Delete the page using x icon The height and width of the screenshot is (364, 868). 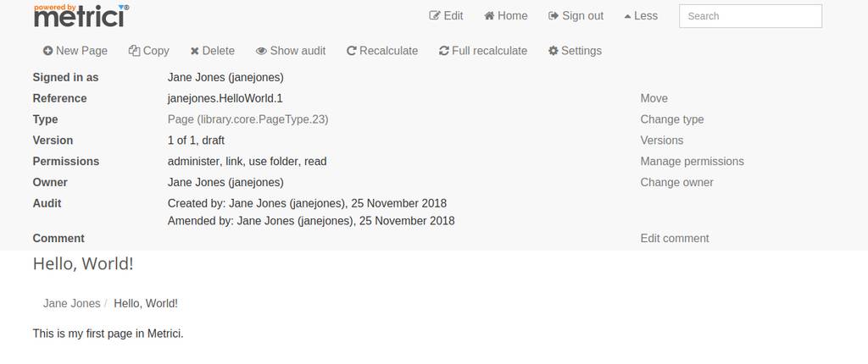(x=194, y=52)
